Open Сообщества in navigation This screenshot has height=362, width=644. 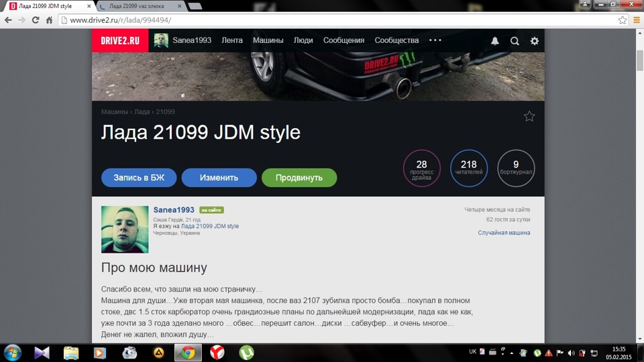click(396, 40)
